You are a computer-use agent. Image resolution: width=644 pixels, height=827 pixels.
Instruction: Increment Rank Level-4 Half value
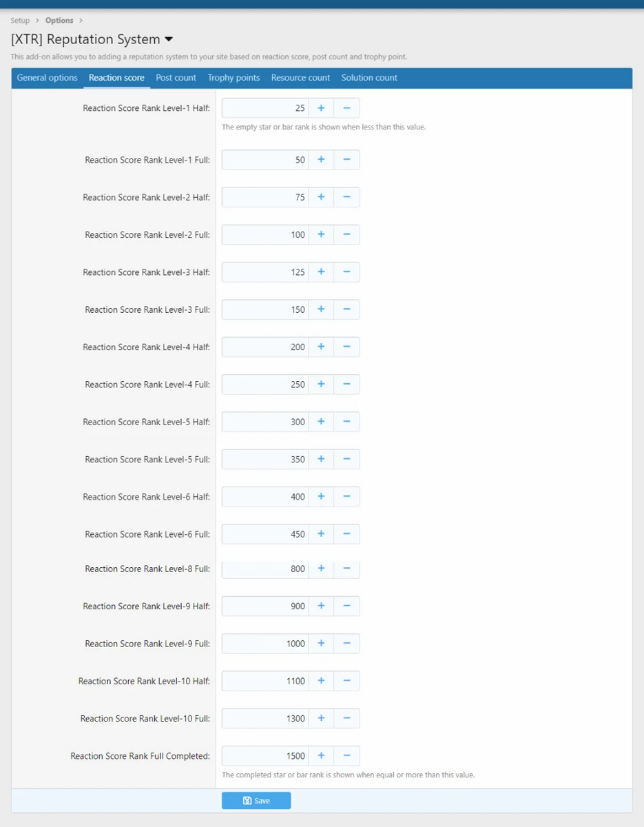click(x=321, y=347)
